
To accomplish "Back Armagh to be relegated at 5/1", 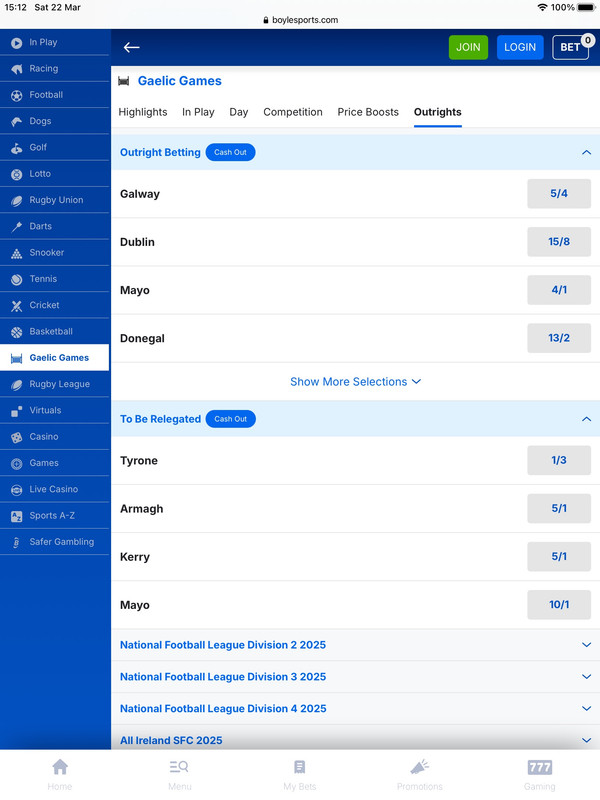I will (x=559, y=509).
